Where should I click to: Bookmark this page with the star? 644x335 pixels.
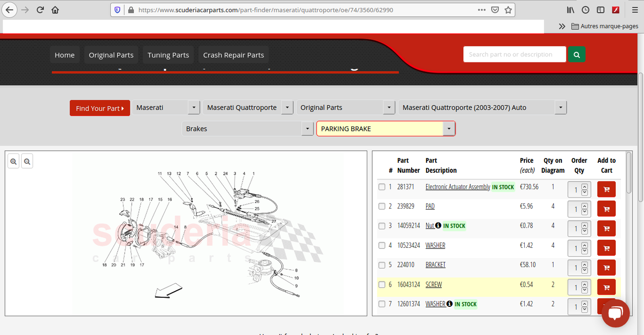508,10
